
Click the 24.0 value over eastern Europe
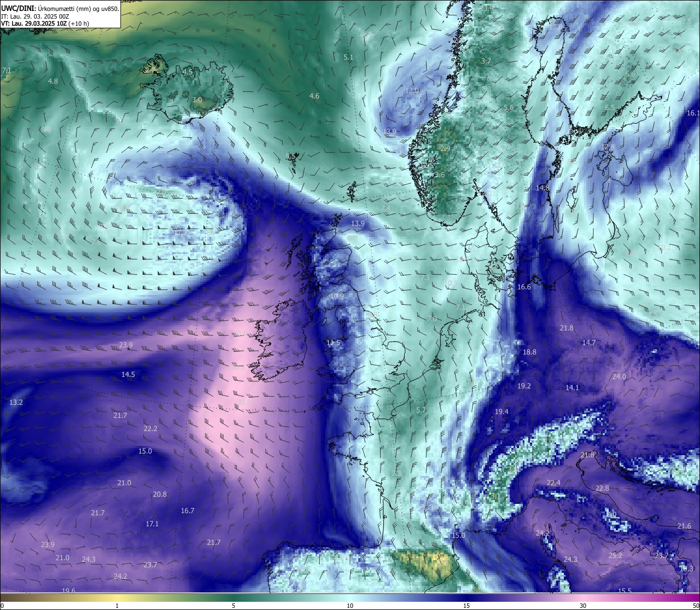click(619, 376)
